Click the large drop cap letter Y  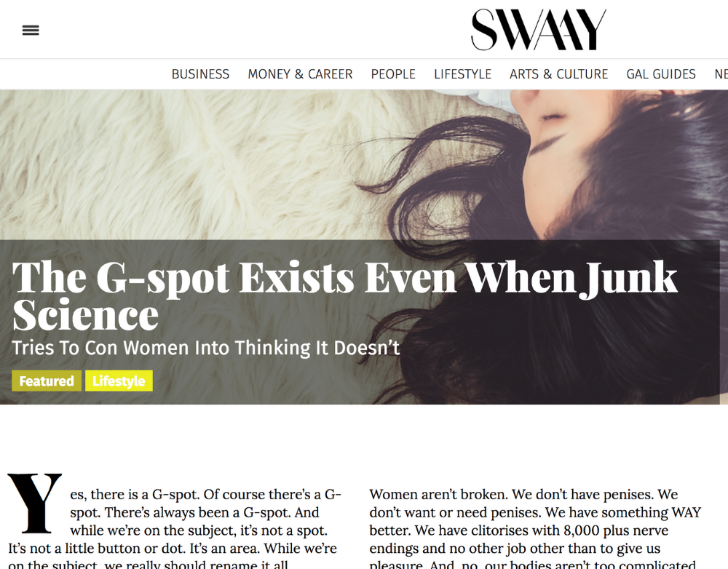[35, 503]
